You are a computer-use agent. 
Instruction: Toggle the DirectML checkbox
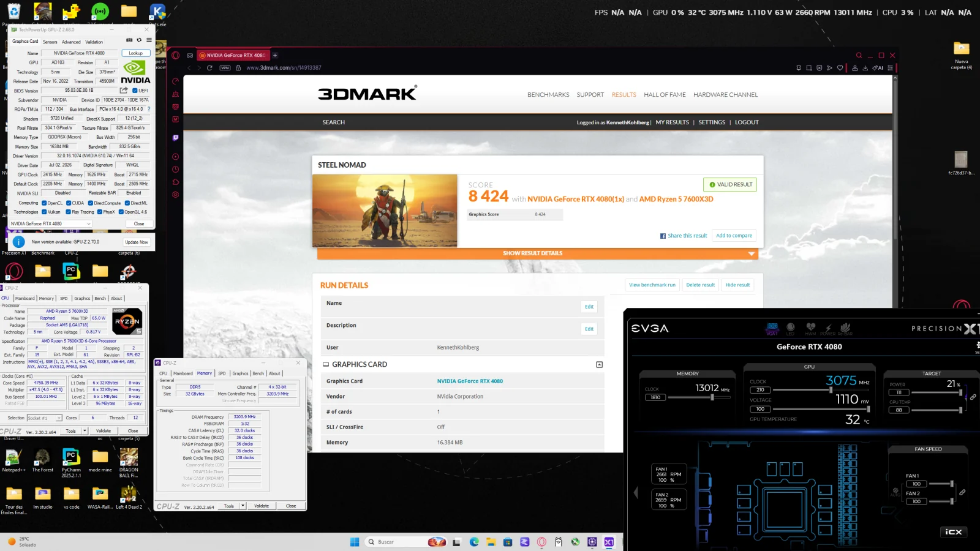point(127,203)
